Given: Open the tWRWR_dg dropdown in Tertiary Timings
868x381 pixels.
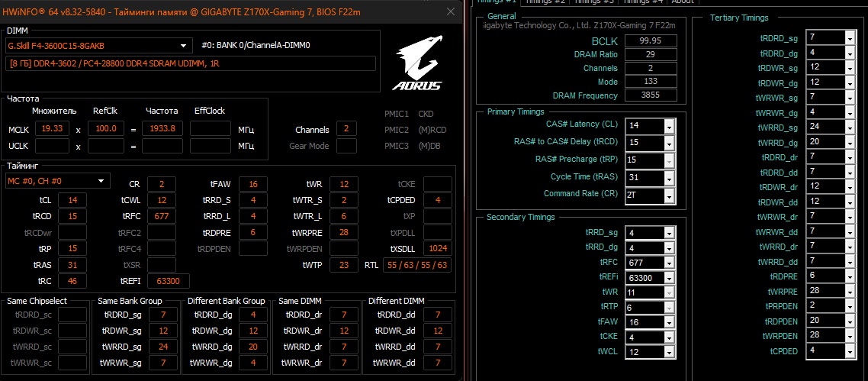Looking at the screenshot, I should 850,112.
